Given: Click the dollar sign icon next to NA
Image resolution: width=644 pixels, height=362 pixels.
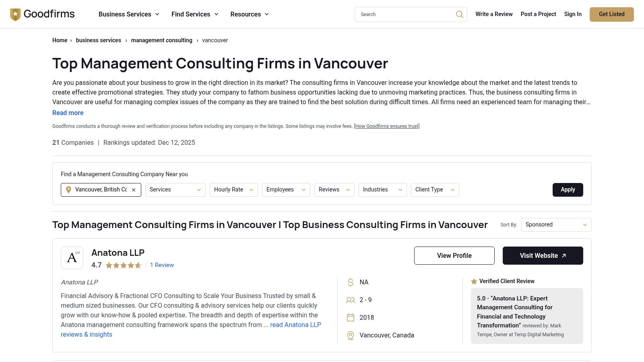Looking at the screenshot, I should pos(350,282).
